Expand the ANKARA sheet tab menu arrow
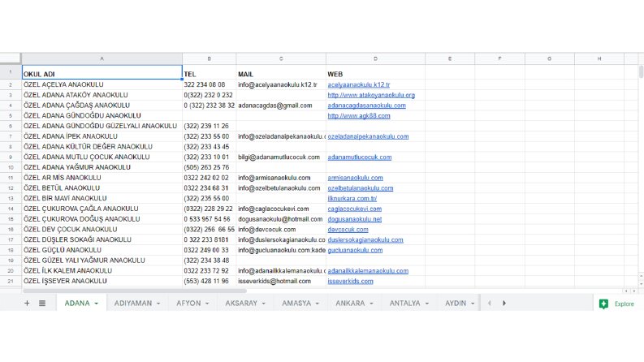Screen dimensions: 644x362 371,304
